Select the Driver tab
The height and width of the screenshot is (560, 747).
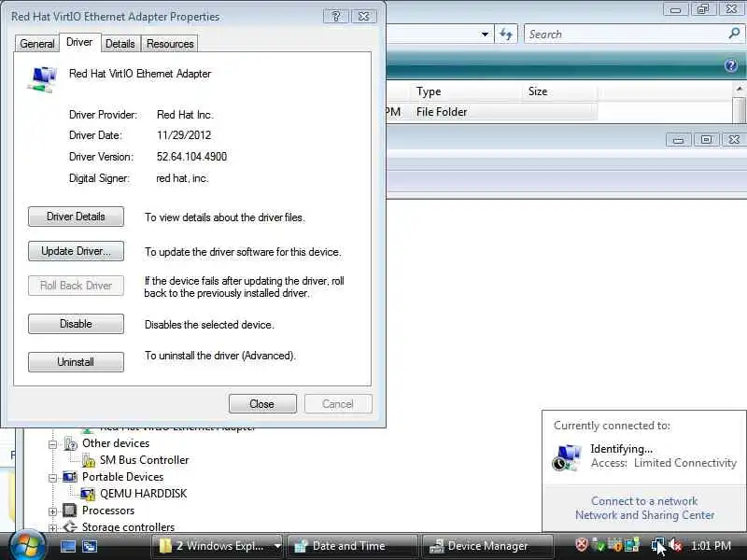[x=79, y=42]
